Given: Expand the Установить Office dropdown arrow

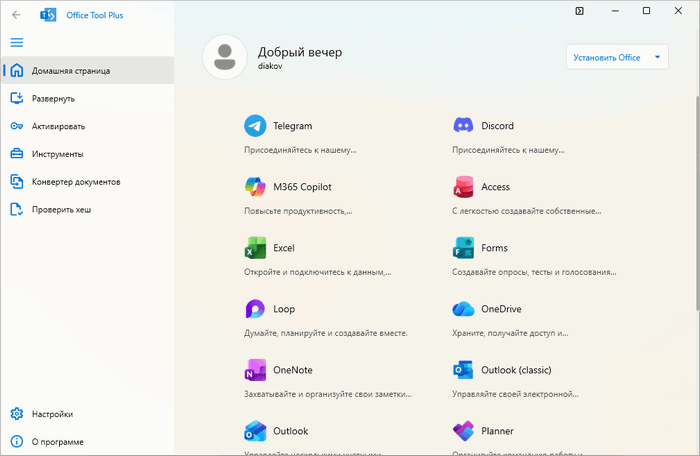Looking at the screenshot, I should (657, 57).
